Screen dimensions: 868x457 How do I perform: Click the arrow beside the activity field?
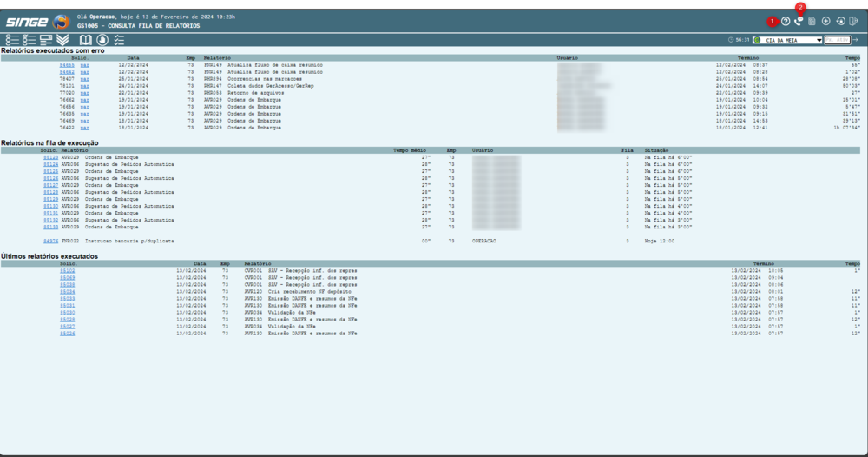click(856, 40)
